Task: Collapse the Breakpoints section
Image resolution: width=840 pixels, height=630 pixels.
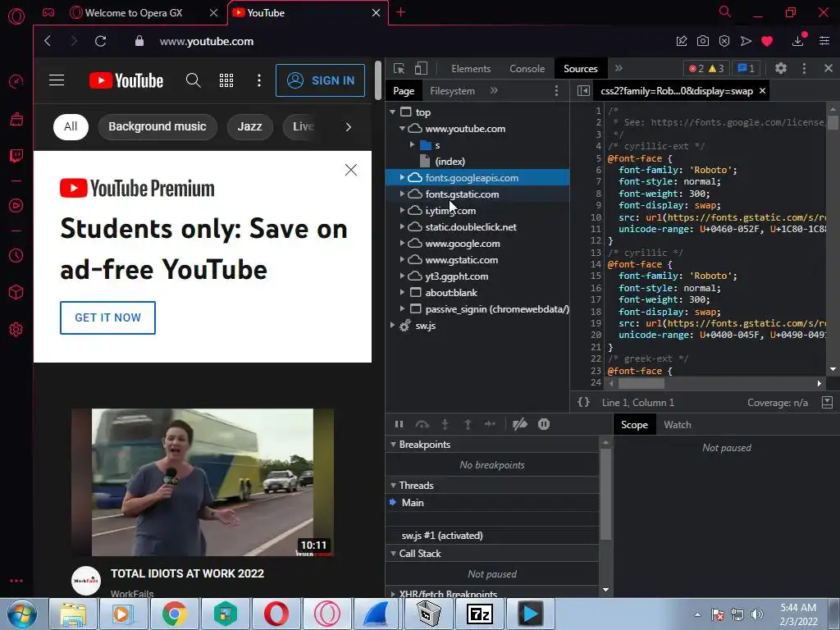Action: click(393, 445)
